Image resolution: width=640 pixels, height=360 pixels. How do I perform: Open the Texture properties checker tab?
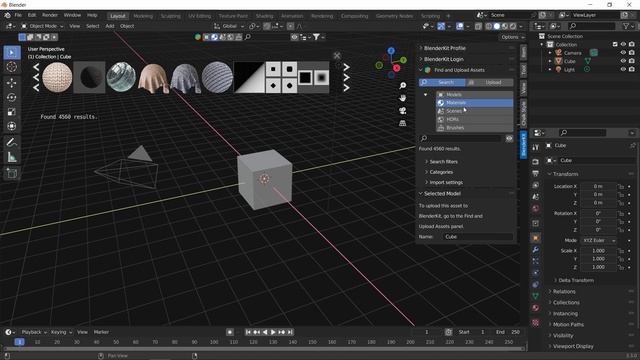536,323
